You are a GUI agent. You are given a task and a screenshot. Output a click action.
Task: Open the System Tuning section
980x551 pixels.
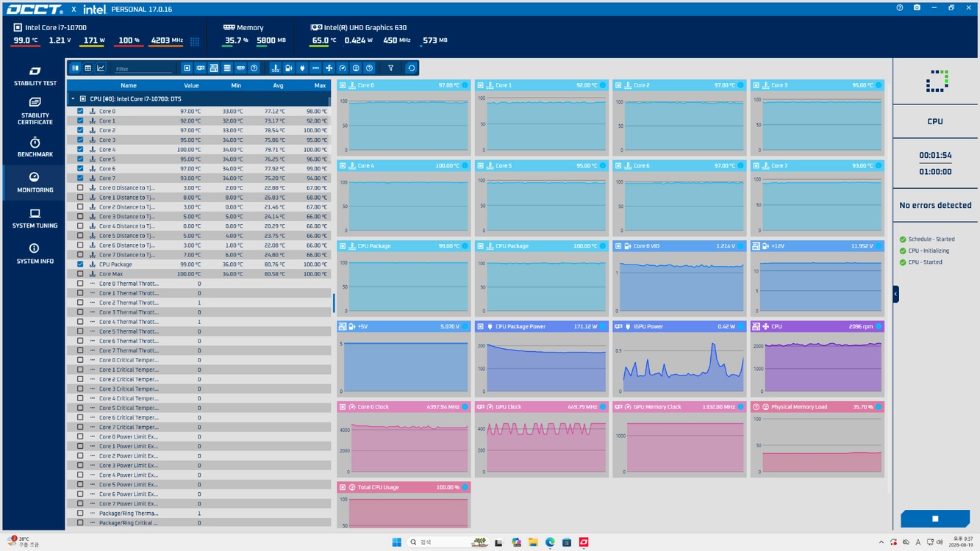click(x=35, y=218)
